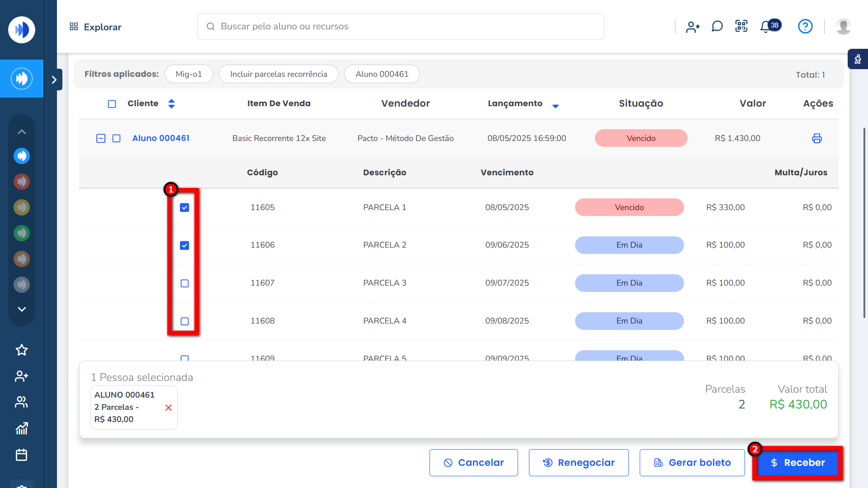Image resolution: width=868 pixels, height=488 pixels.
Task: Check the PARCELA 4 checkbox
Action: 184,321
